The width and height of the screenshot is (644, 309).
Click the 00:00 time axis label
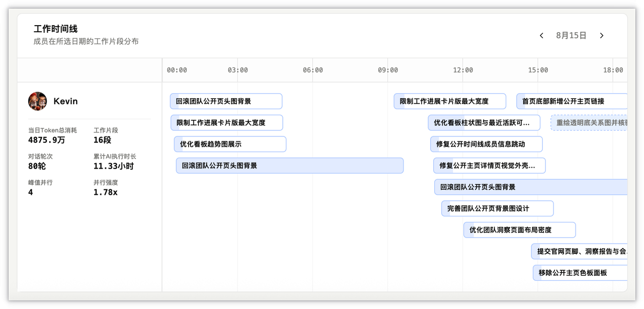point(177,70)
